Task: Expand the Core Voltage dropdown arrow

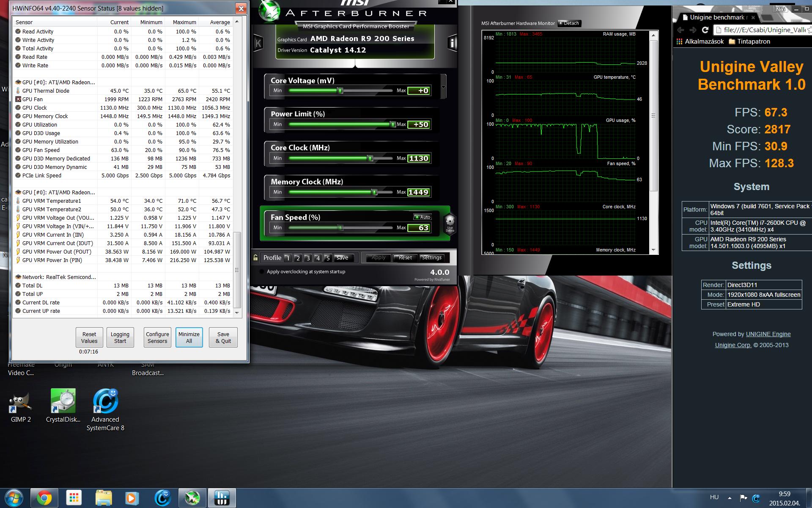Action: tap(443, 87)
